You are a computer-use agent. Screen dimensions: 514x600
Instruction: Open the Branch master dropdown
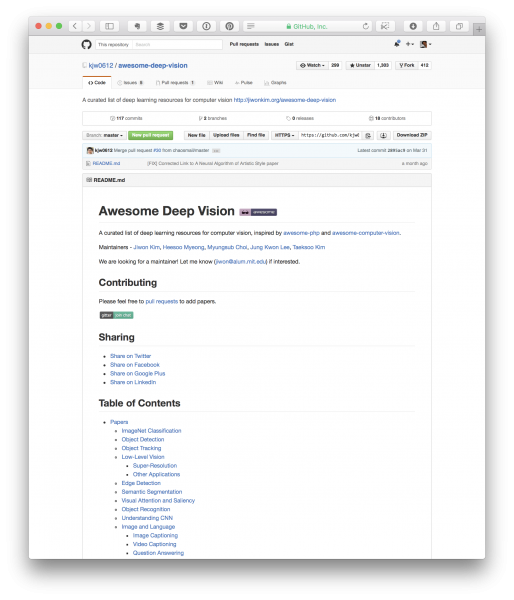(x=104, y=135)
